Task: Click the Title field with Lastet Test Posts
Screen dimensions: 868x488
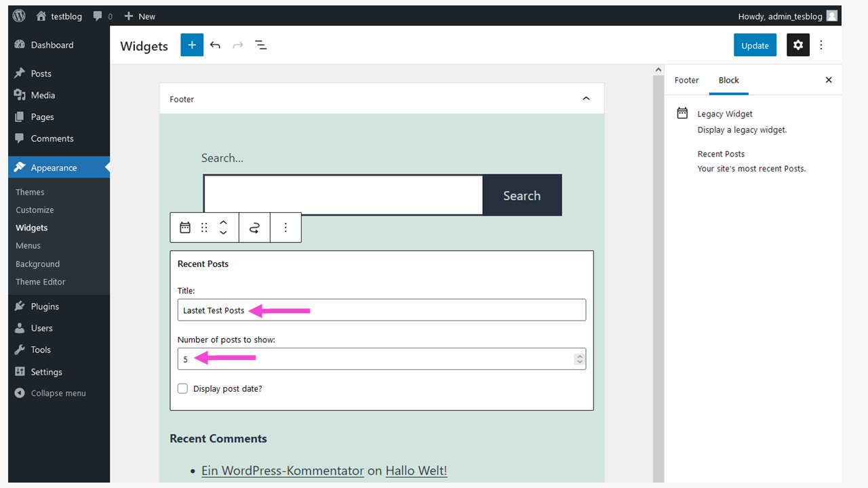Action: pos(382,310)
